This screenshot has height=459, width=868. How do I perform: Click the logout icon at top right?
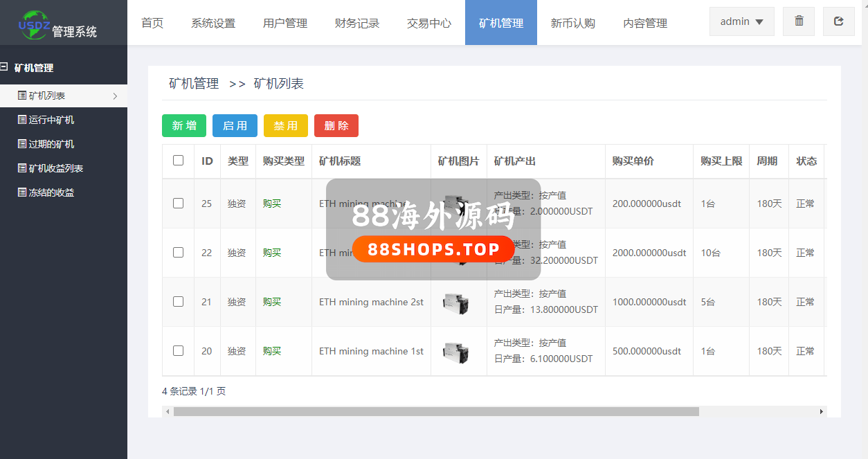(x=838, y=21)
